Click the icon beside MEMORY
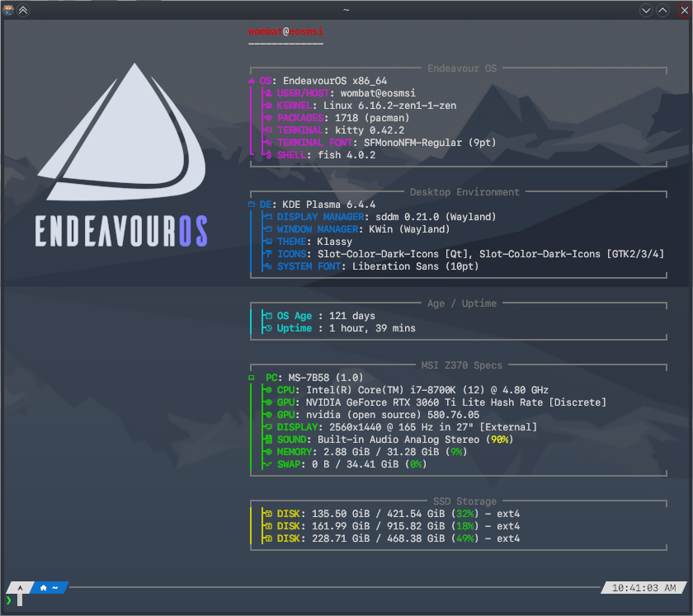The height and width of the screenshot is (616, 693). [x=268, y=452]
